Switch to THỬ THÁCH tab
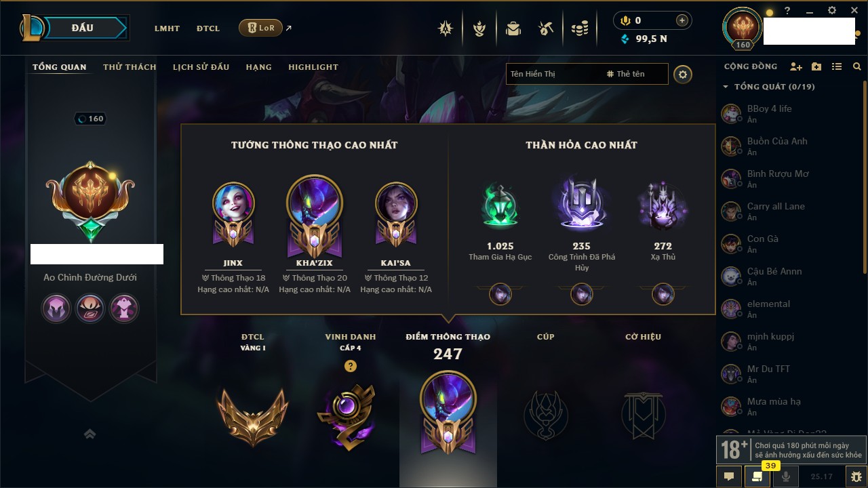This screenshot has height=488, width=868. coord(130,67)
